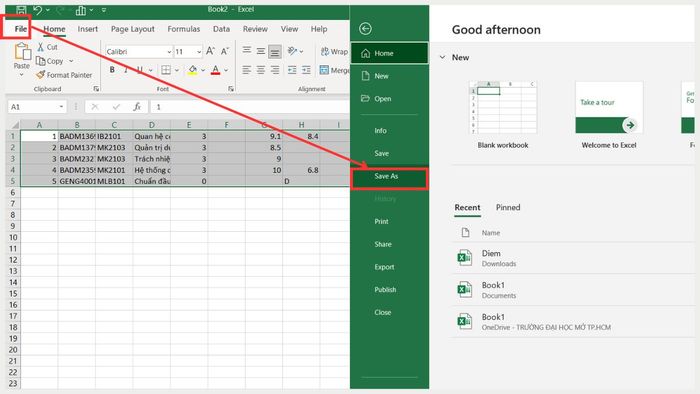Click the Save icon in title bar

pyautogui.click(x=21, y=10)
